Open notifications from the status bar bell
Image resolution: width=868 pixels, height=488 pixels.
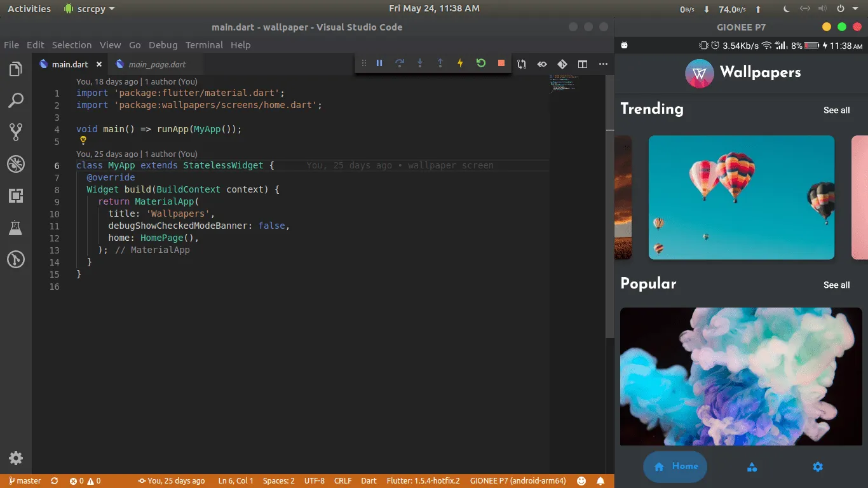point(600,481)
